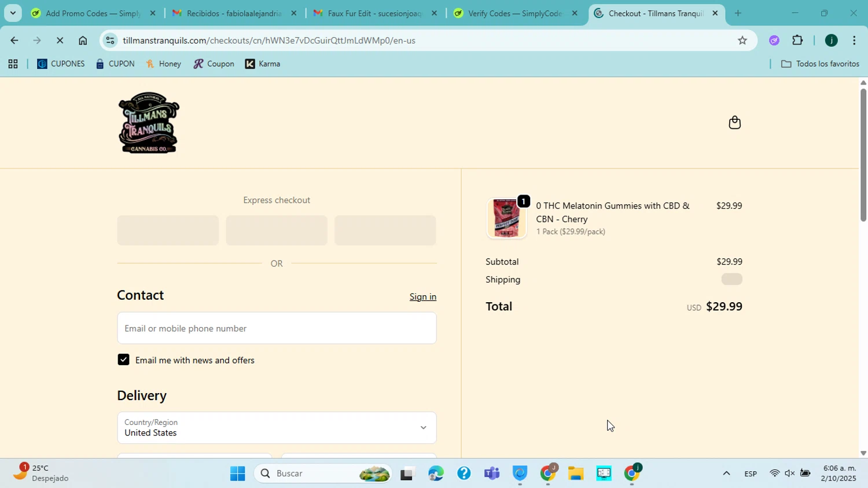Open Microsoft Teams from the taskbar

pos(492,474)
